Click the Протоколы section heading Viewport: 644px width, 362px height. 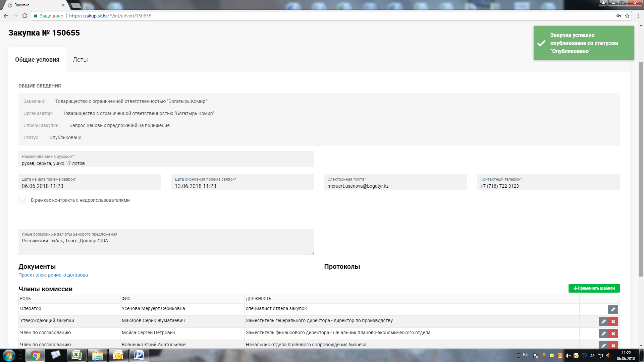(x=342, y=267)
